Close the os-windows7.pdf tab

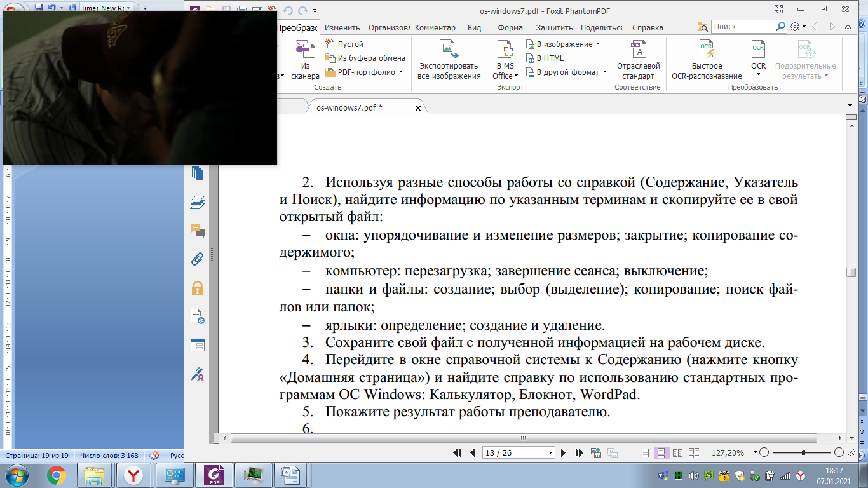pyautogui.click(x=417, y=108)
